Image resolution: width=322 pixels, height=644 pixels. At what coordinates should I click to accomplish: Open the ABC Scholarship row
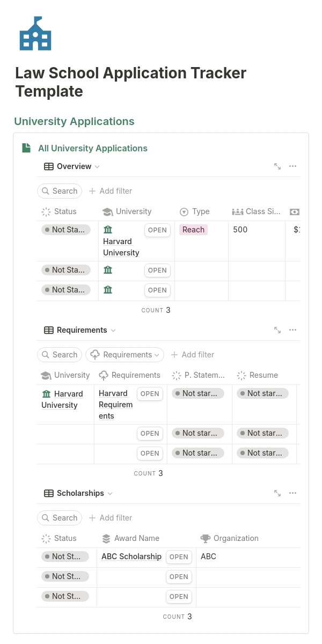click(x=179, y=557)
